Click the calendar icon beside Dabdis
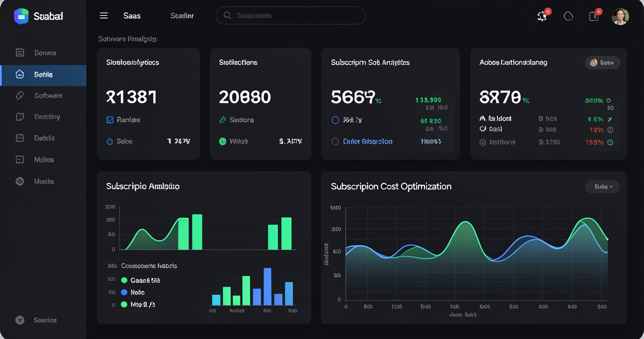Screen dimensions: 644x339 tap(20, 138)
